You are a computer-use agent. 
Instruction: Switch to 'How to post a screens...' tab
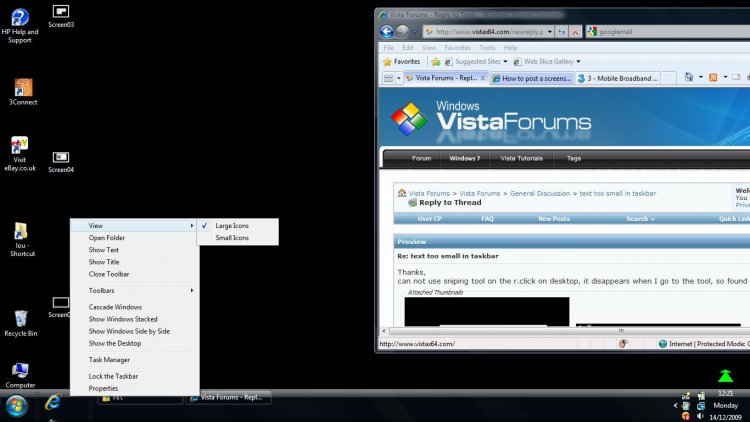535,78
